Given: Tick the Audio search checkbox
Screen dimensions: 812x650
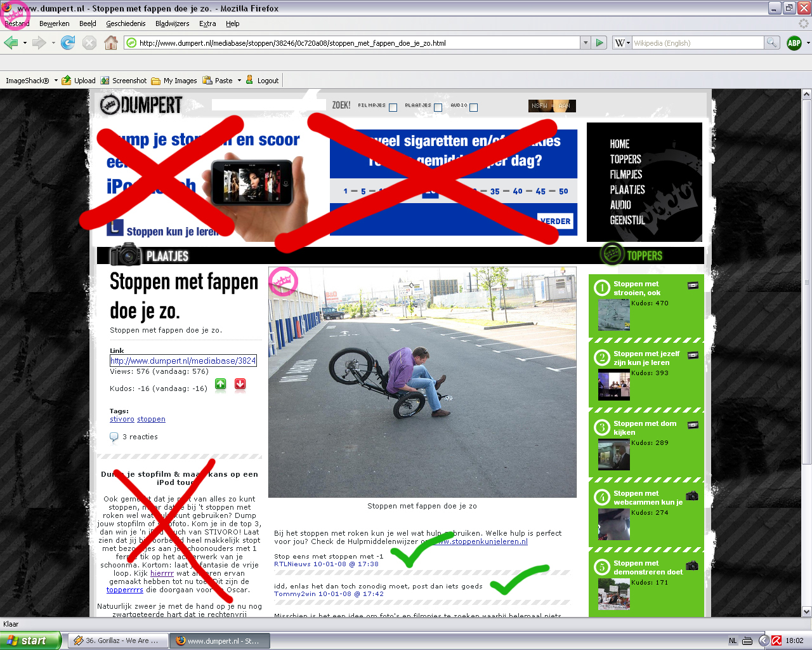Looking at the screenshot, I should (473, 107).
